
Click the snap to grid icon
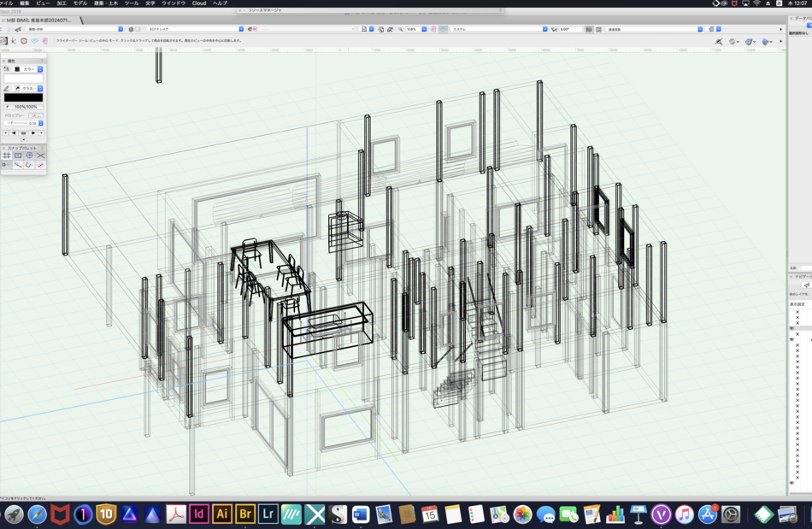6,156
